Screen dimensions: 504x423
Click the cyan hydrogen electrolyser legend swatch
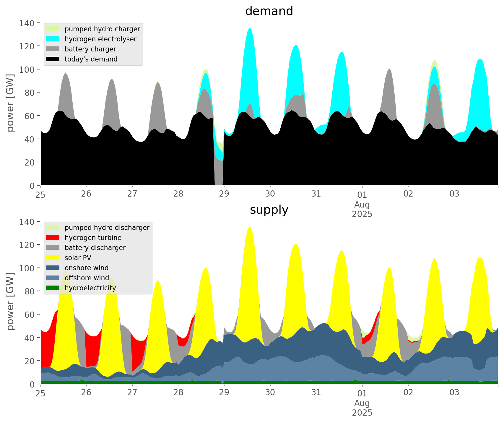[53, 39]
